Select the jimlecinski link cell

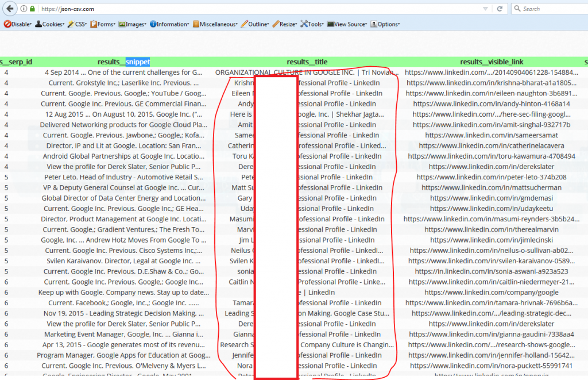(x=492, y=241)
